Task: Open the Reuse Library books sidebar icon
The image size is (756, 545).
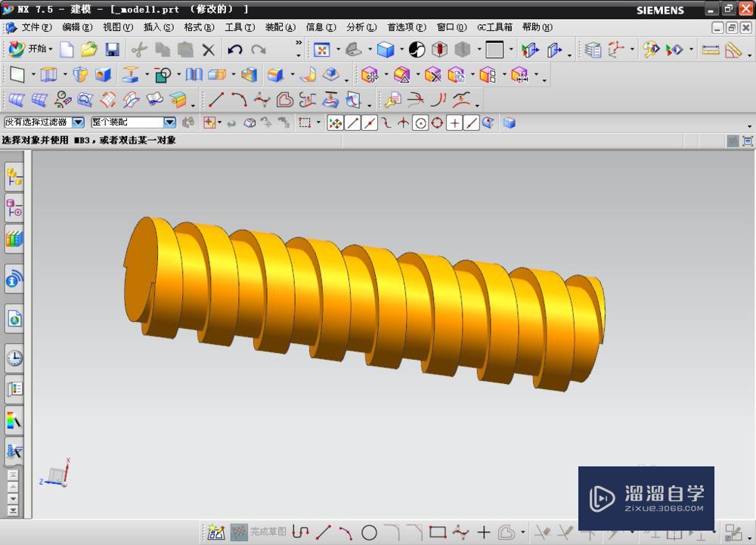Action: click(x=14, y=239)
